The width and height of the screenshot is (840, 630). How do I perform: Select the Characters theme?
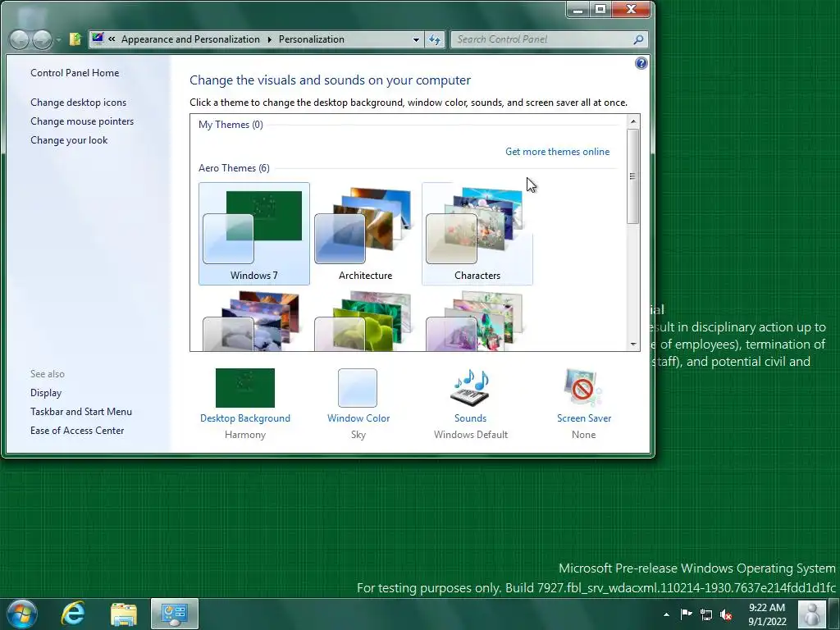pyautogui.click(x=477, y=234)
